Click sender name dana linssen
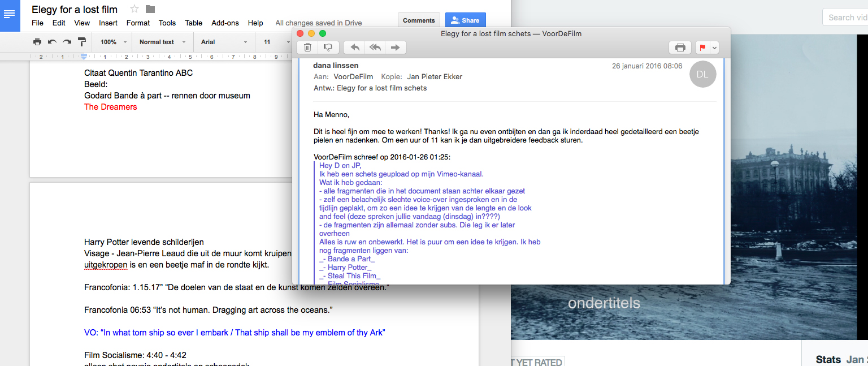 [x=336, y=66]
